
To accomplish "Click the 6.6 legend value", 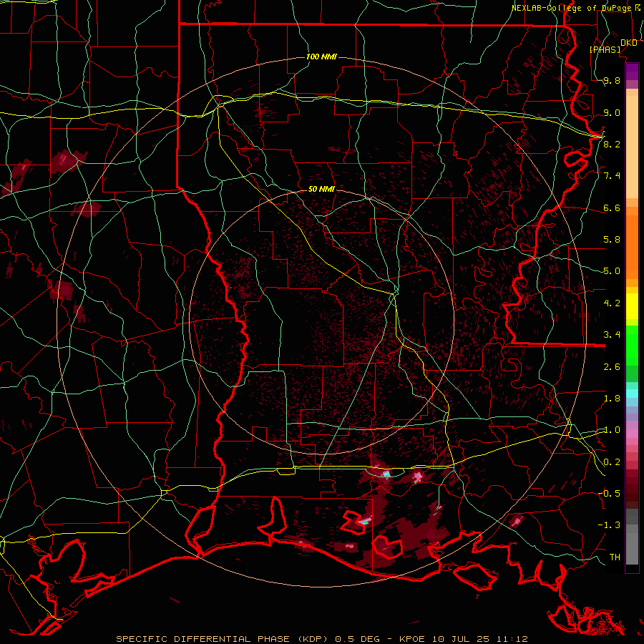I will tap(612, 208).
